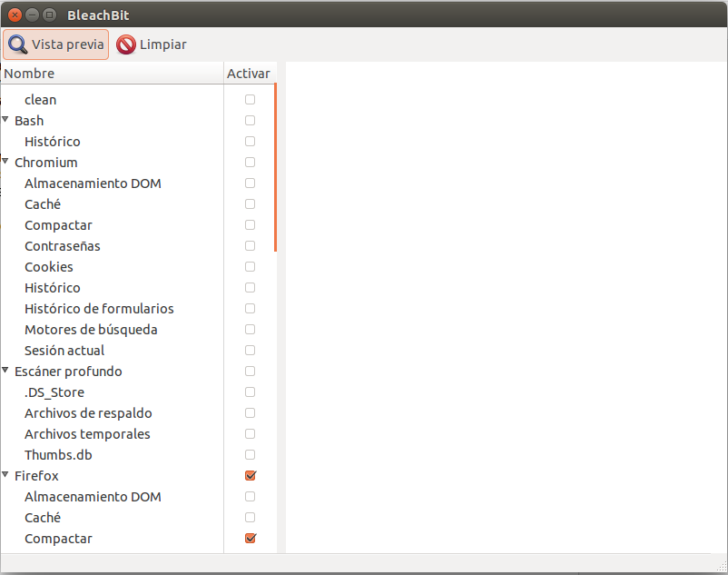Enable Caché cleaning for Chromium
Image resolution: width=728 pixels, height=575 pixels.
[x=250, y=203]
